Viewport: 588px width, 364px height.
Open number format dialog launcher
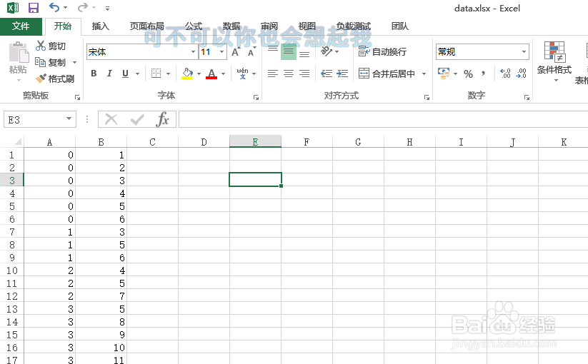pyautogui.click(x=527, y=97)
